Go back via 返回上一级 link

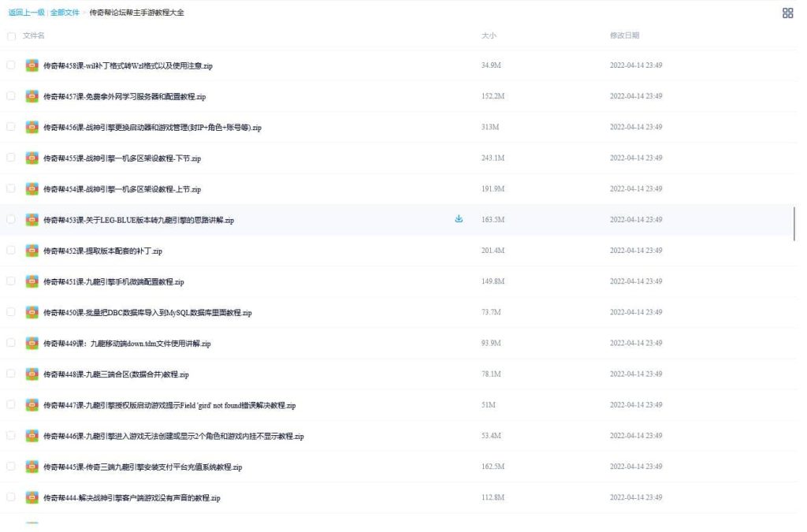(26, 13)
